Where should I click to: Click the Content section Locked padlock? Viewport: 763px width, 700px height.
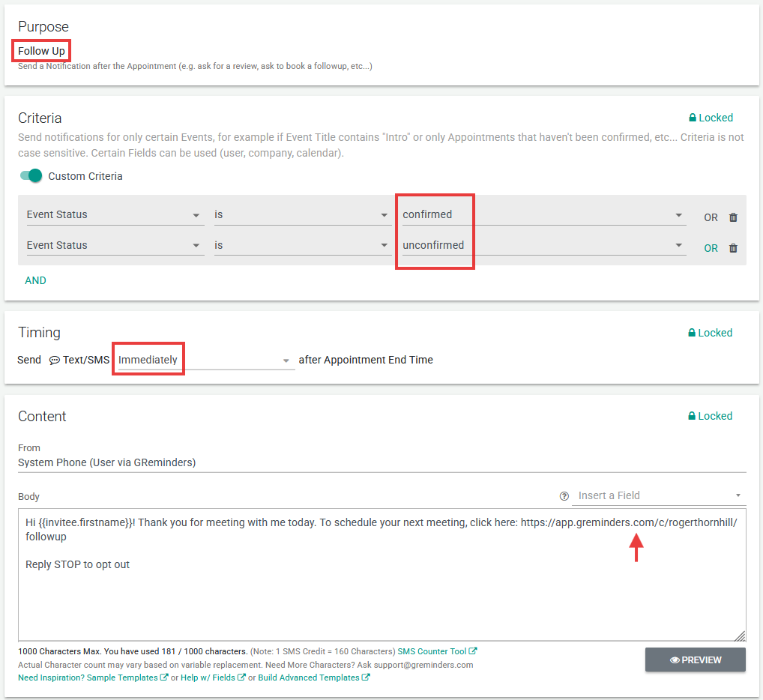coord(693,416)
